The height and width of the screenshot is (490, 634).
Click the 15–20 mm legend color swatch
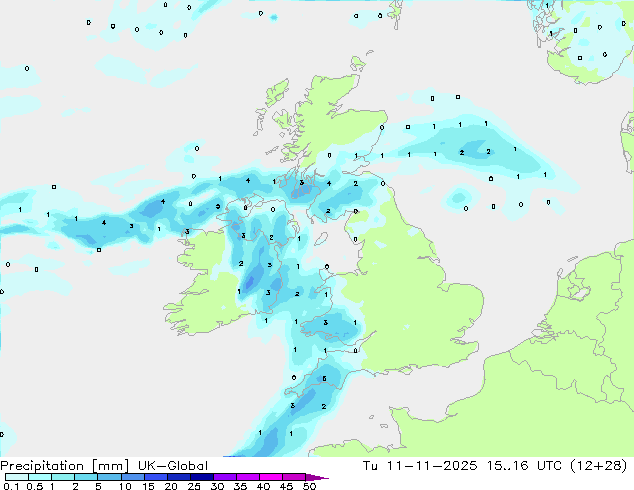(155, 477)
